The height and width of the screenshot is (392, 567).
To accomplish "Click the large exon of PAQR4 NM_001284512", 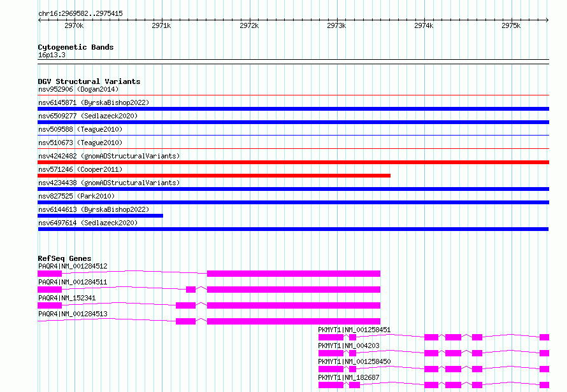I will [x=294, y=274].
